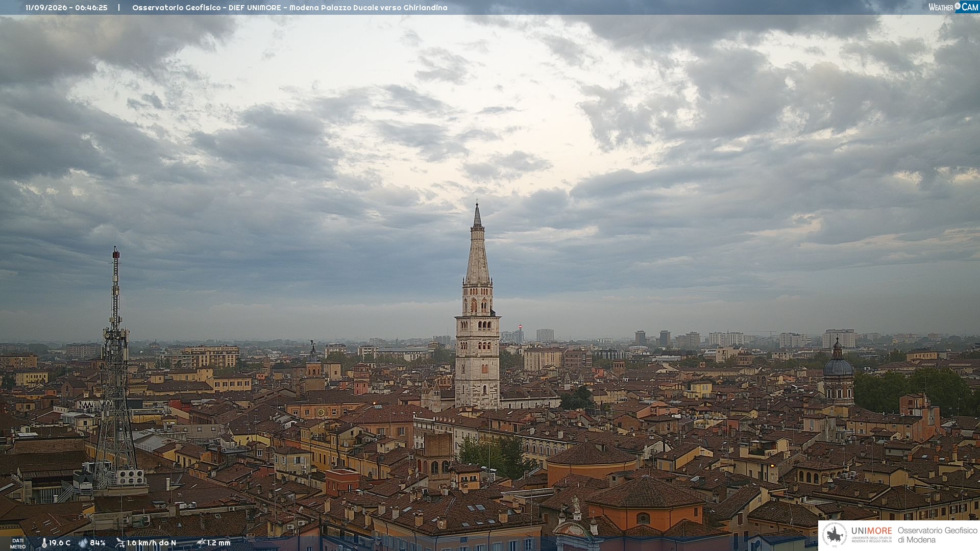
Task: Select the 19.6 C temperature reading
Action: (60, 543)
